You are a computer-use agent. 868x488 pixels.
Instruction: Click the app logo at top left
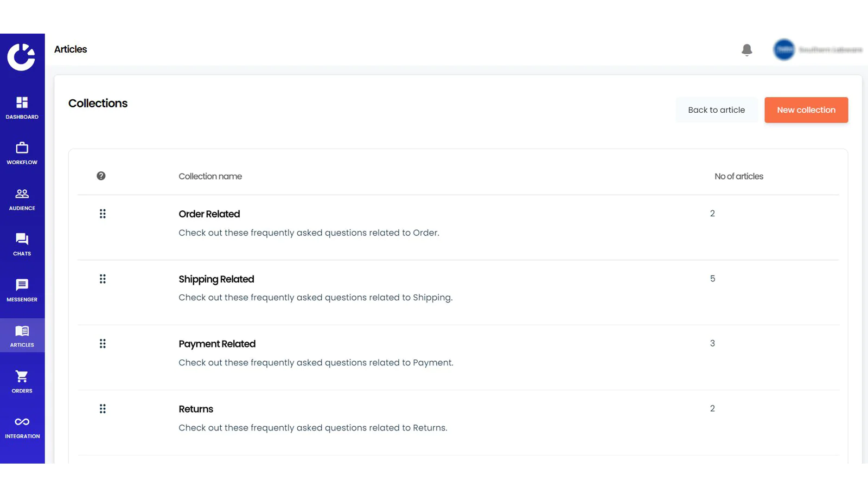click(21, 57)
